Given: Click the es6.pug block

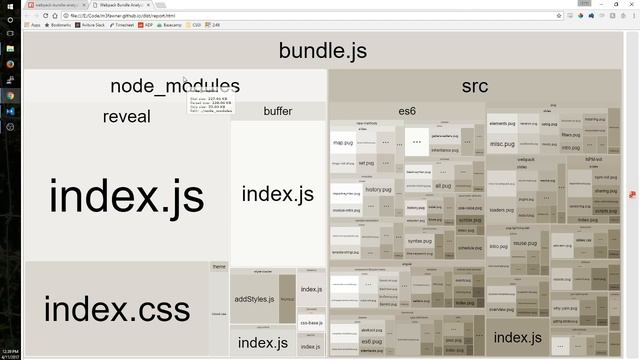Looking at the screenshot, I should click(x=371, y=341).
